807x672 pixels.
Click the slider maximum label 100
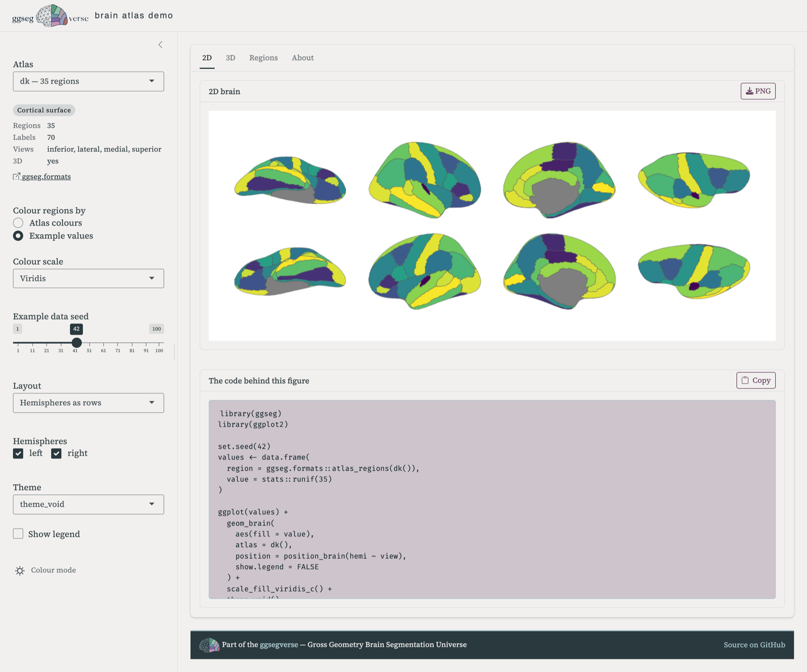point(157,329)
